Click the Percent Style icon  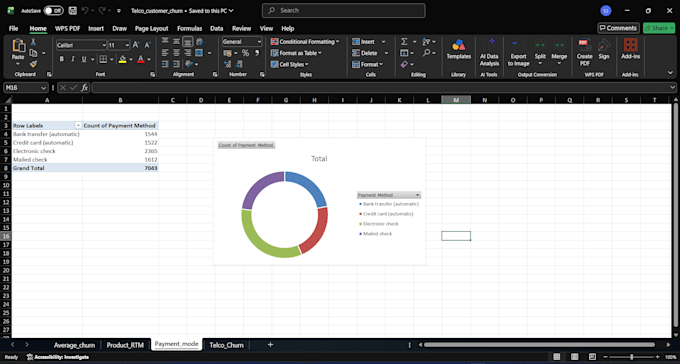pos(245,53)
